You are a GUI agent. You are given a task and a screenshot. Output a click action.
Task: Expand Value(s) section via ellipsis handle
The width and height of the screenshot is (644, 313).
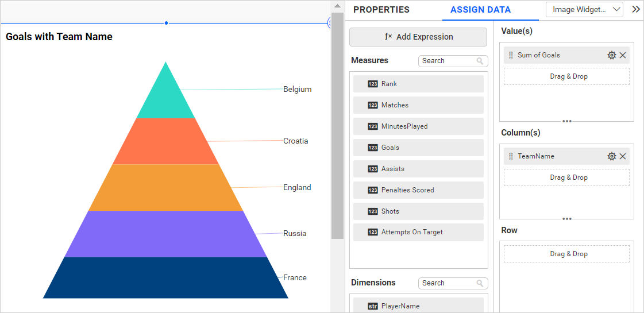566,121
